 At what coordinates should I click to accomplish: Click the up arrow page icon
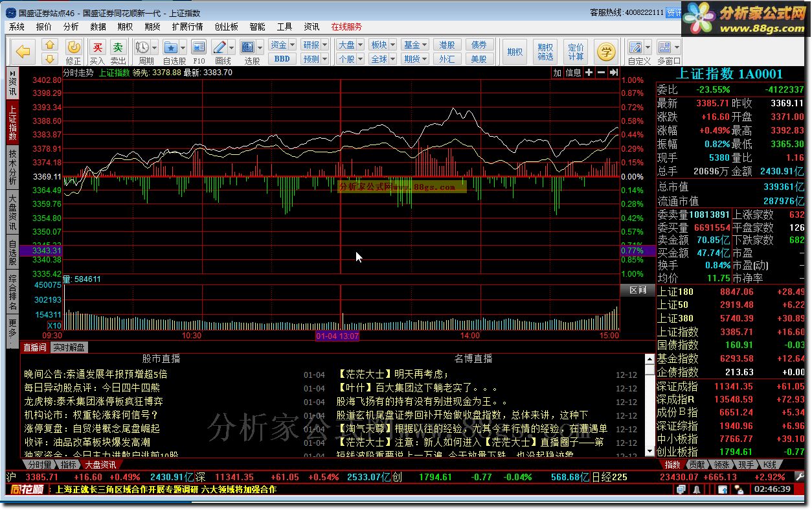[50, 45]
